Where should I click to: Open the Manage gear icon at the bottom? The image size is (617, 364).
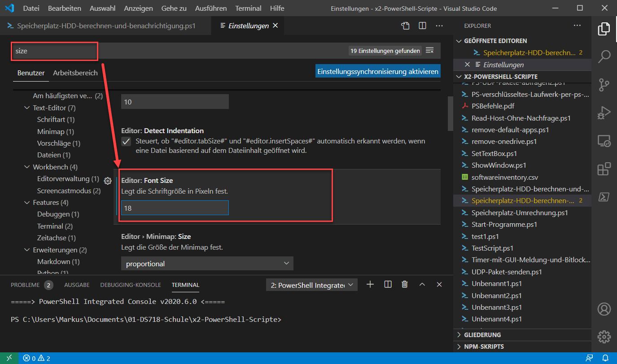604,337
